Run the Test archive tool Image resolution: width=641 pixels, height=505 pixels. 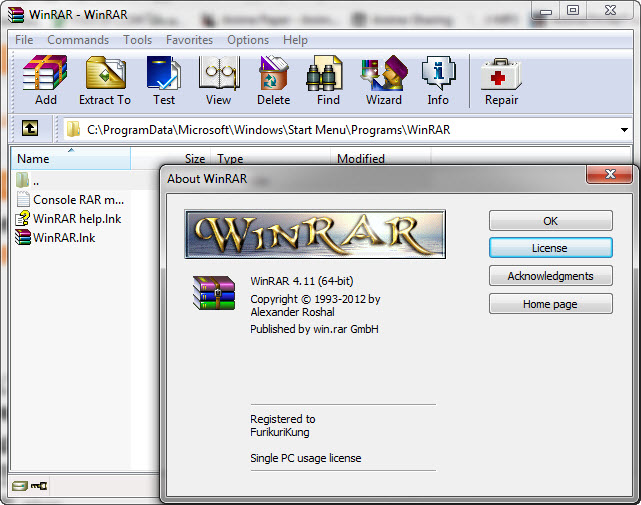pyautogui.click(x=164, y=81)
